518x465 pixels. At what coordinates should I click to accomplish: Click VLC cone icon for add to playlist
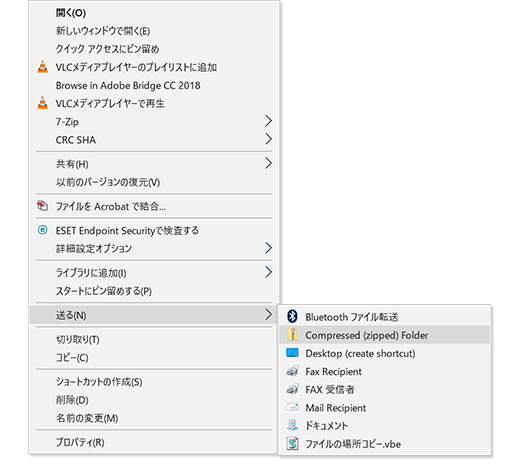tap(42, 67)
